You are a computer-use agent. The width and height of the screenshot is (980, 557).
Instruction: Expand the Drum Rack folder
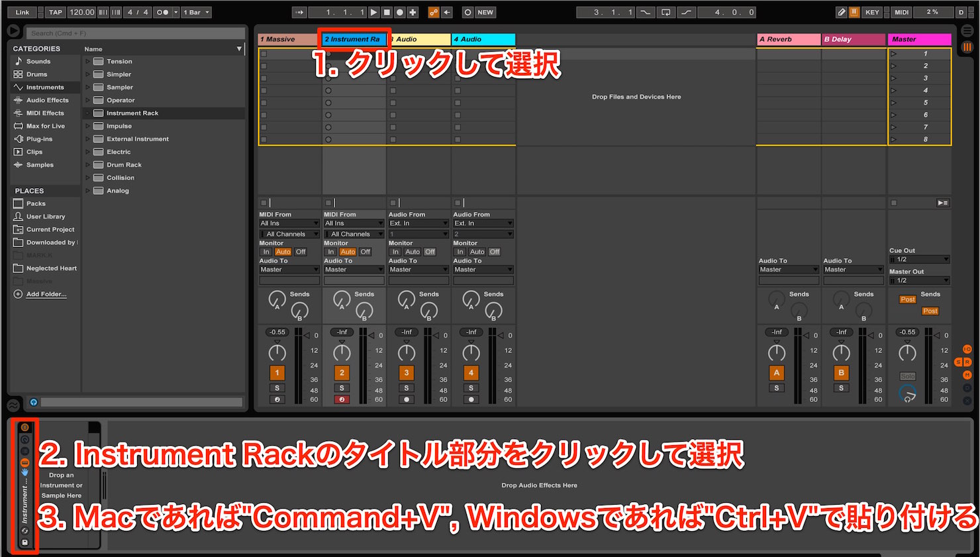click(87, 165)
